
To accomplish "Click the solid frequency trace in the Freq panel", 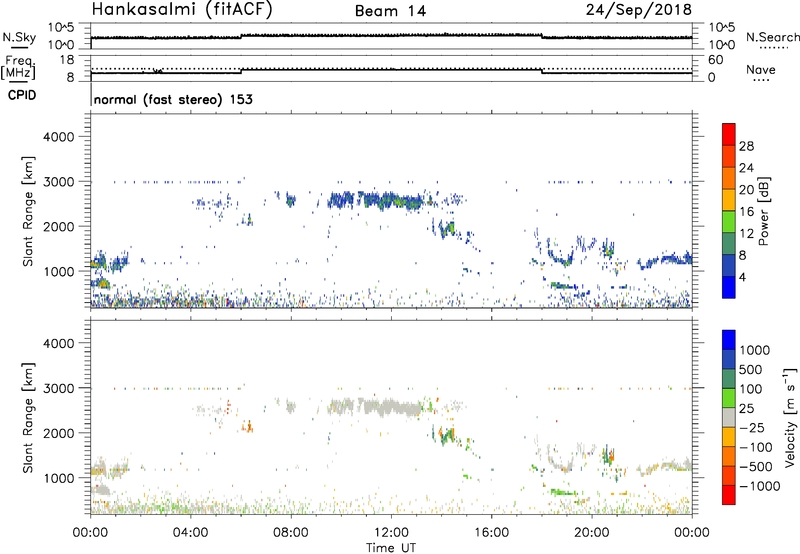I will (x=391, y=71).
